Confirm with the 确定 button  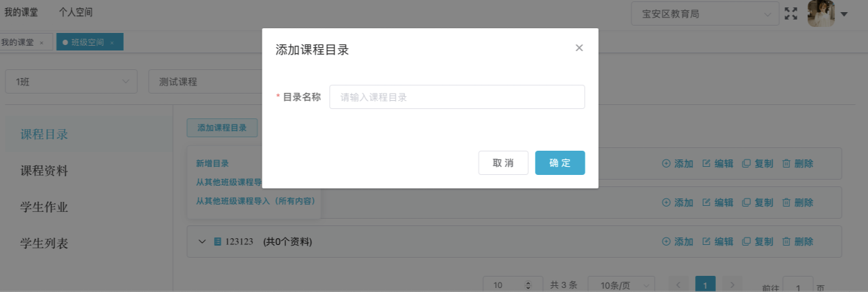click(x=560, y=163)
